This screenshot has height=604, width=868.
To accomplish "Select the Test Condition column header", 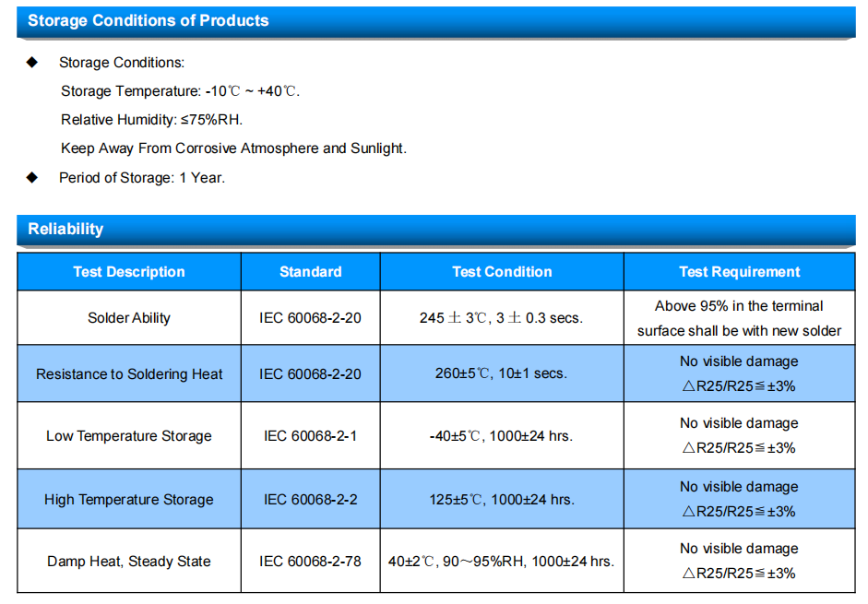I will [x=502, y=272].
